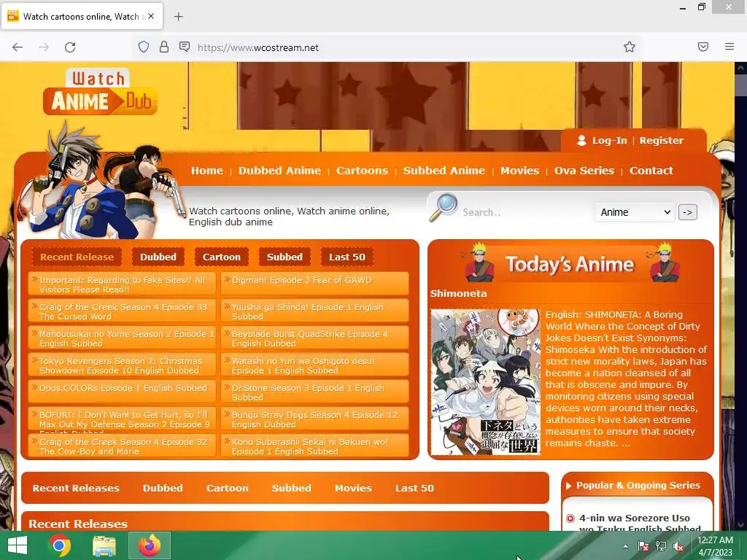Click Movies in the lower tab bar
The height and width of the screenshot is (560, 747).
(353, 488)
